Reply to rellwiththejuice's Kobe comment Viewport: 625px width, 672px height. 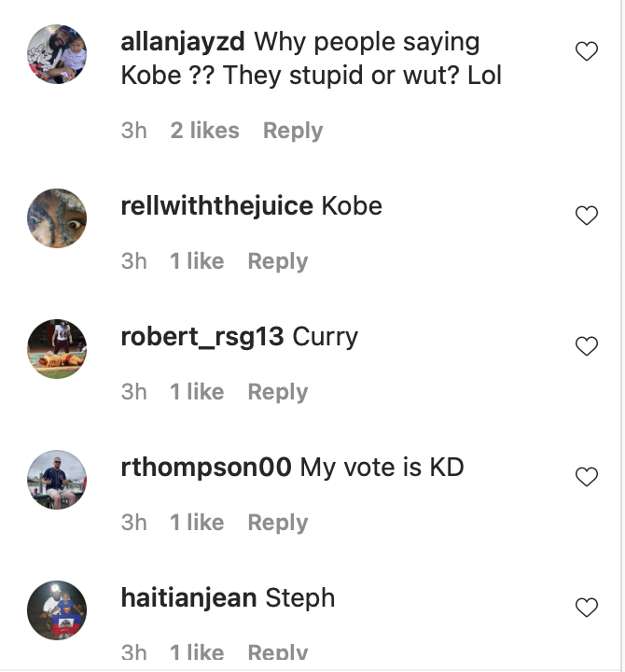tap(277, 261)
